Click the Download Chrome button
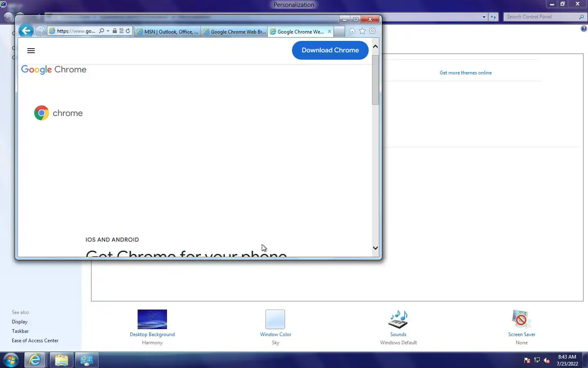Image resolution: width=588 pixels, height=368 pixels. [330, 50]
